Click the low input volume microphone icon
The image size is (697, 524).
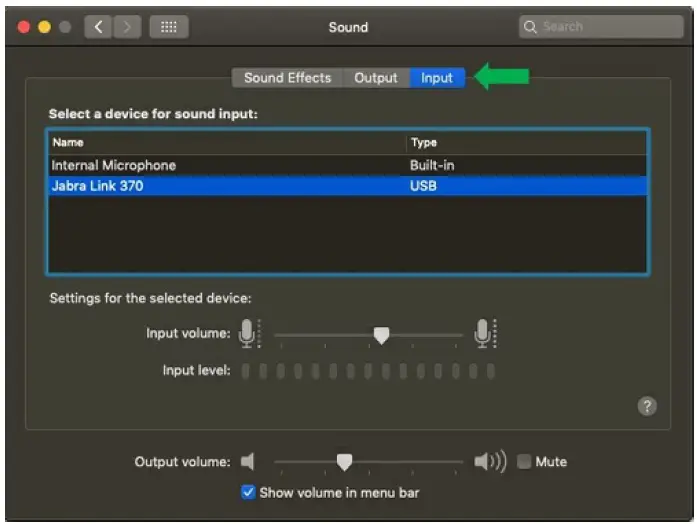[x=249, y=333]
